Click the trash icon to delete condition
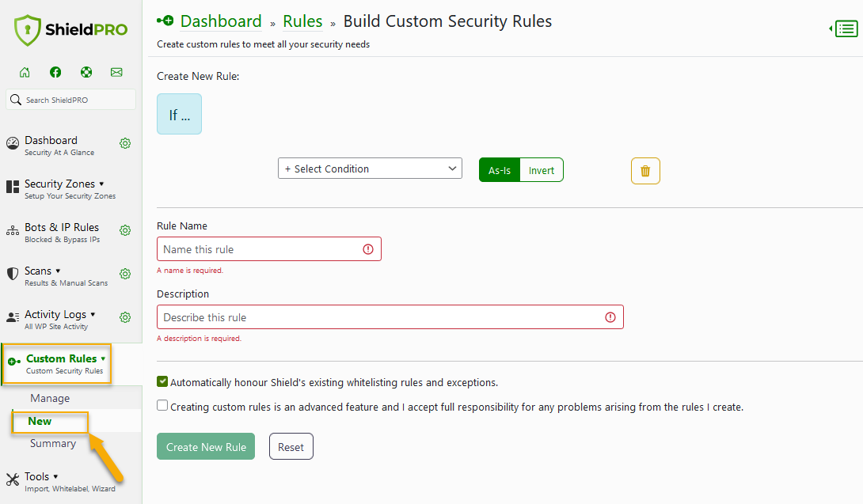This screenshot has width=863, height=504. [645, 170]
